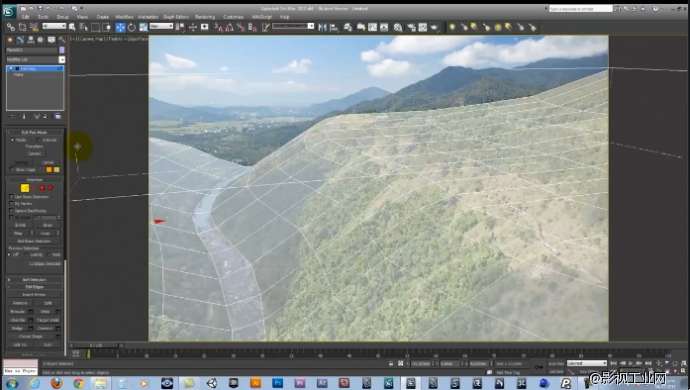This screenshot has width=690, height=390.
Task: Collapse the Edit Poly Mode rollout
Action: 34,132
